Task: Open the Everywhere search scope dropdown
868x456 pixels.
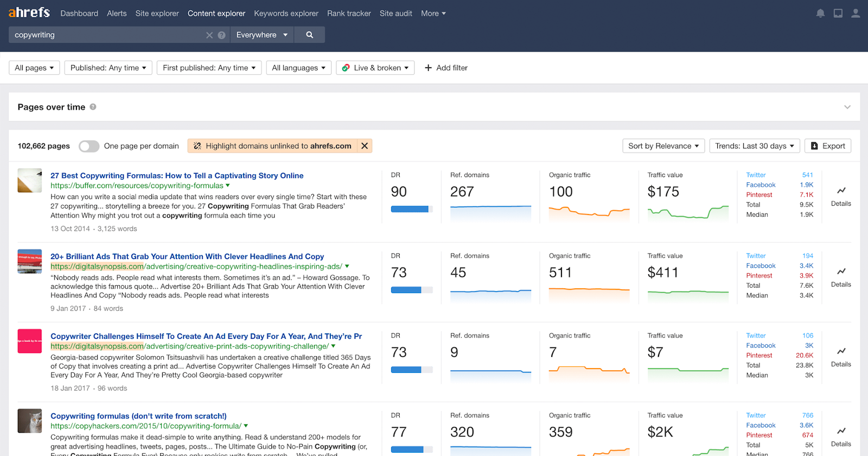Action: click(x=262, y=35)
